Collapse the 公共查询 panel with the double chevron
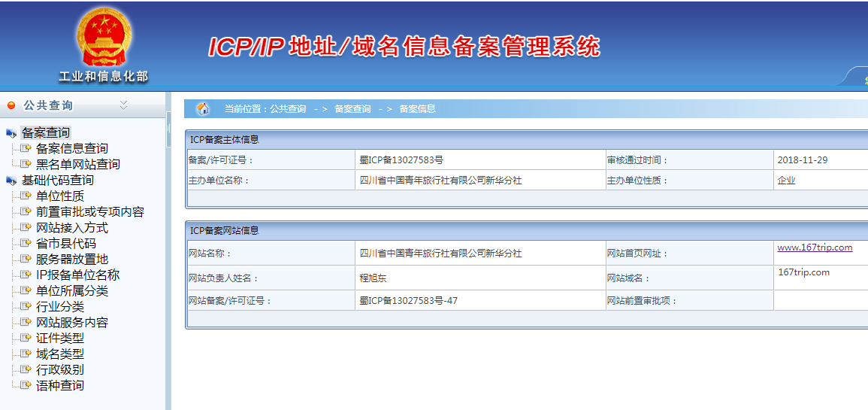The width and height of the screenshot is (868, 410). (123, 105)
